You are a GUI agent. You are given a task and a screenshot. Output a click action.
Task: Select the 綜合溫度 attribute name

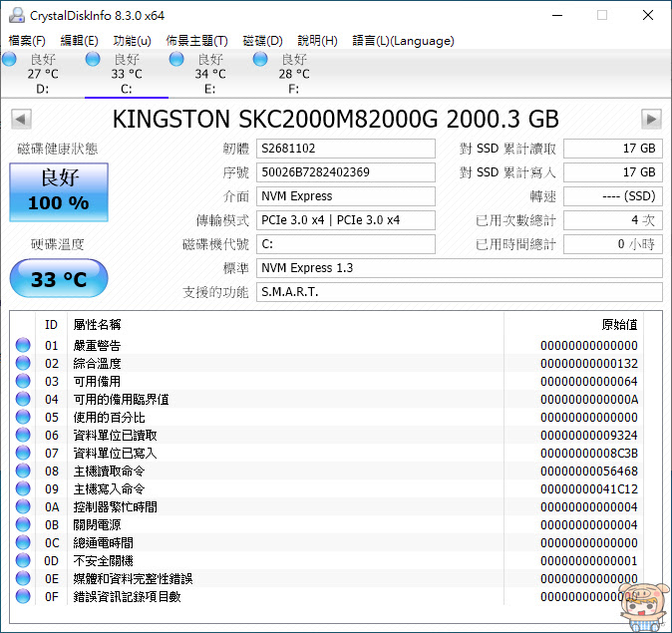point(97,364)
